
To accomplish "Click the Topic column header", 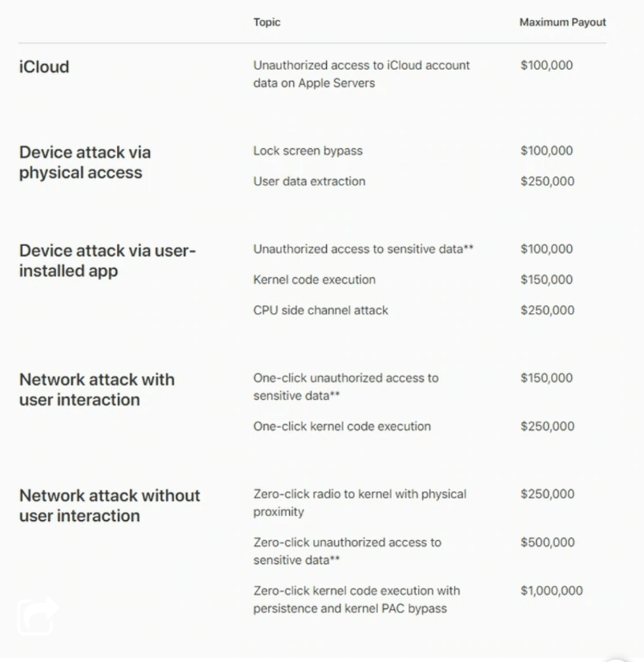I will click(267, 22).
